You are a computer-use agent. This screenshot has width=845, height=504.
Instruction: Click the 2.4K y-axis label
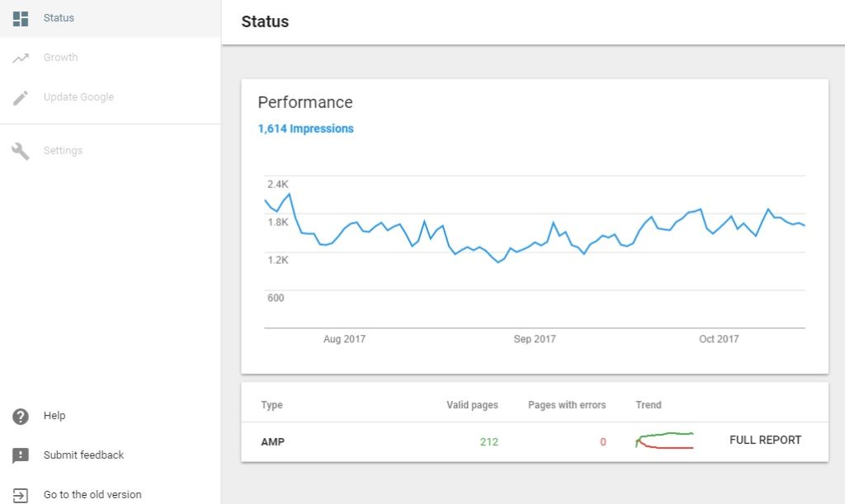277,184
